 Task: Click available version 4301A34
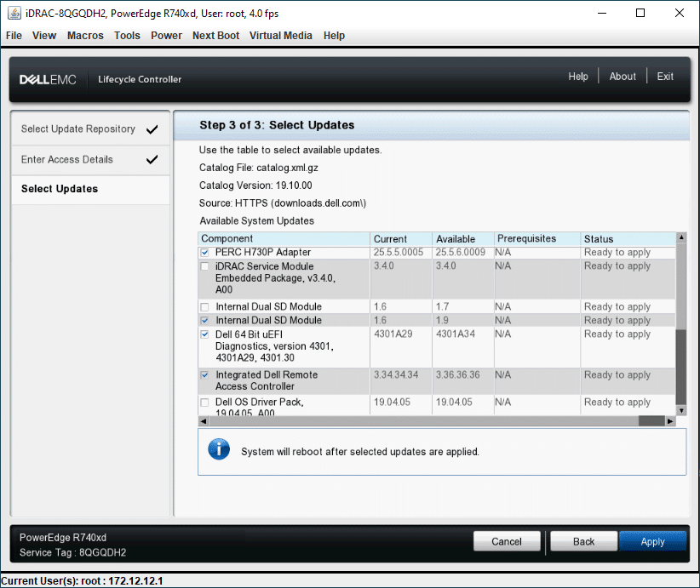pyautogui.click(x=456, y=334)
